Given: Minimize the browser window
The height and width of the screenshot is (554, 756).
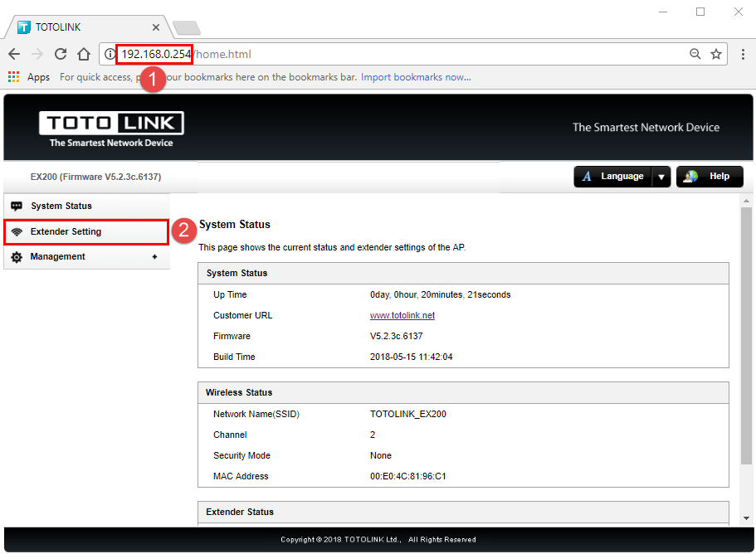Looking at the screenshot, I should pos(663,12).
